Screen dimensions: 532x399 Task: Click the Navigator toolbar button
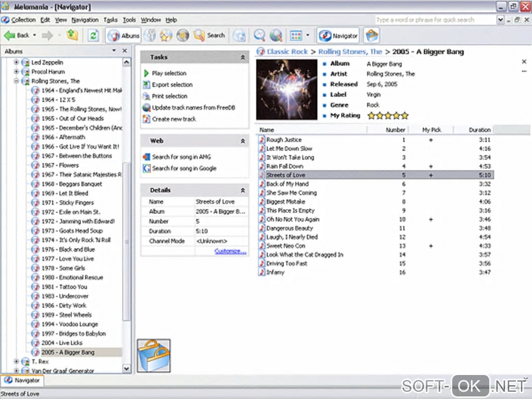pyautogui.click(x=338, y=35)
